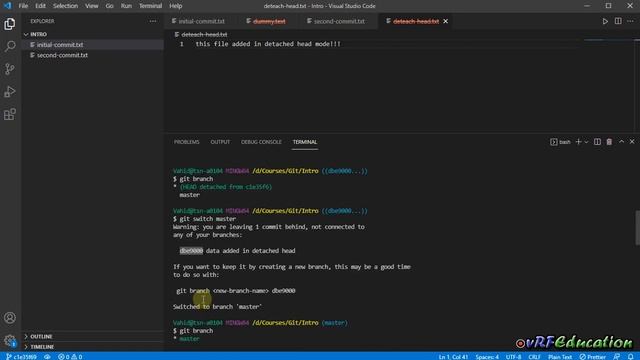Screen dimensions: 640x360
Task: Click the Prettier status item
Action: pyautogui.click(x=593, y=357)
